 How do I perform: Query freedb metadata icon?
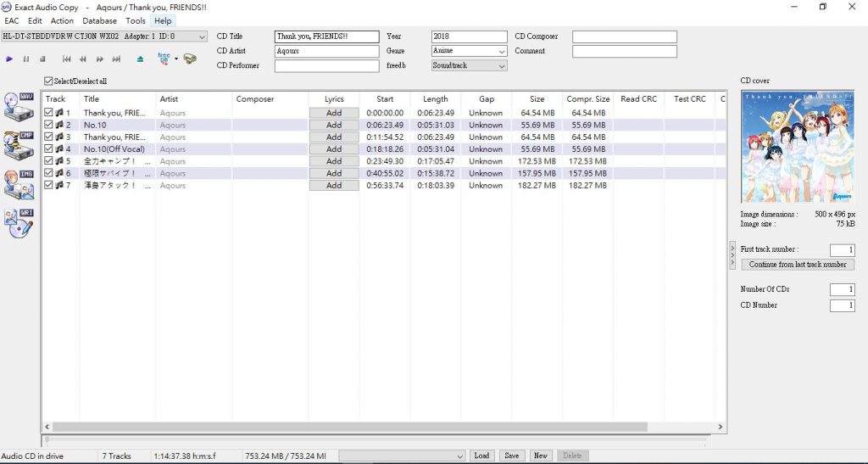point(164,59)
